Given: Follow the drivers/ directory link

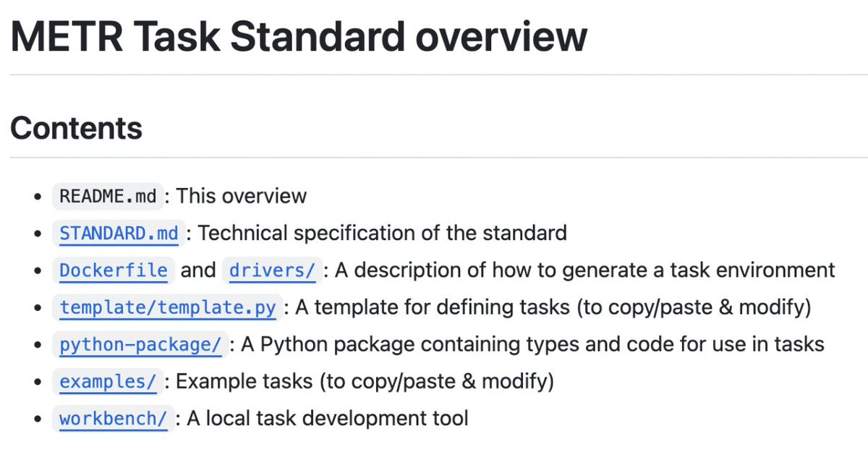Looking at the screenshot, I should [x=272, y=271].
